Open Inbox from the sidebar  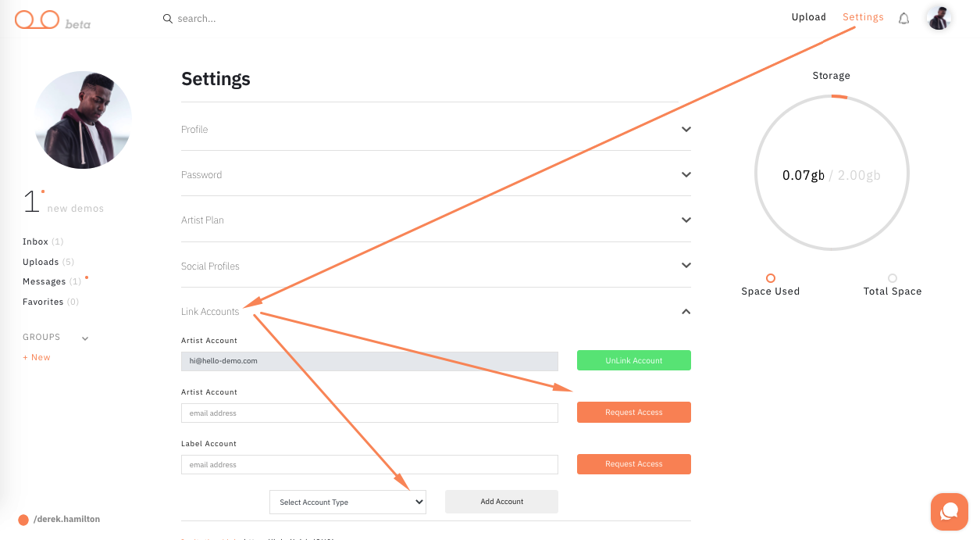36,242
